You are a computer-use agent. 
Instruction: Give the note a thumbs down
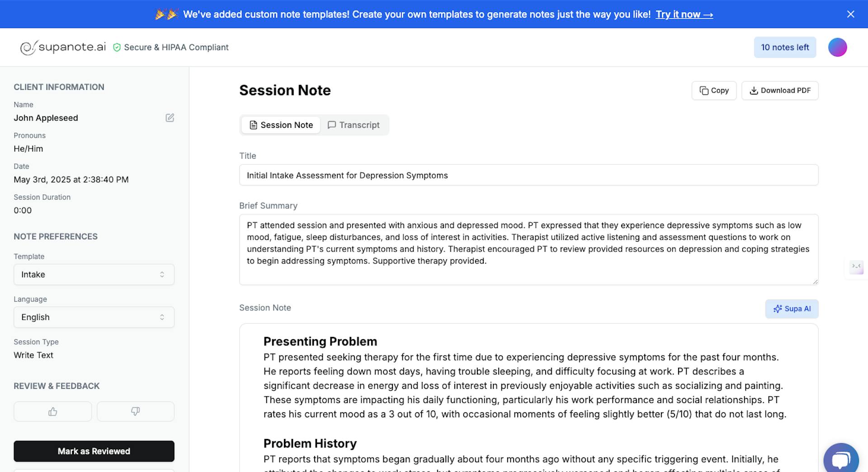click(135, 411)
